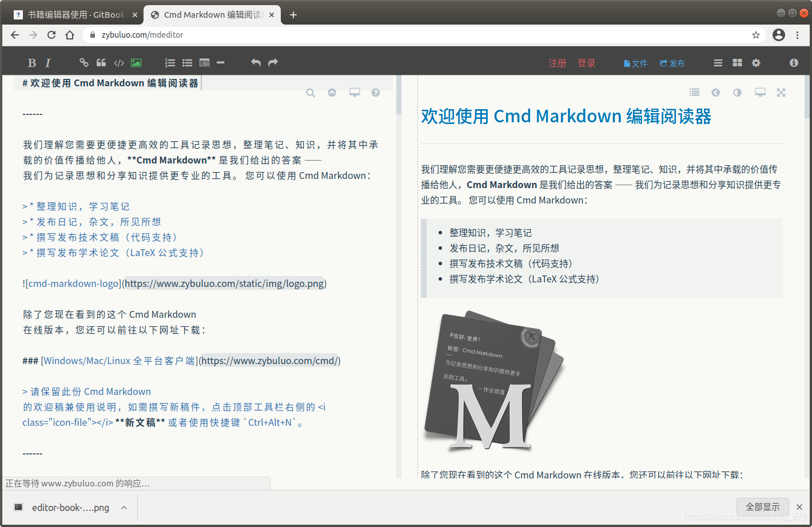Reload the current page

(51, 35)
